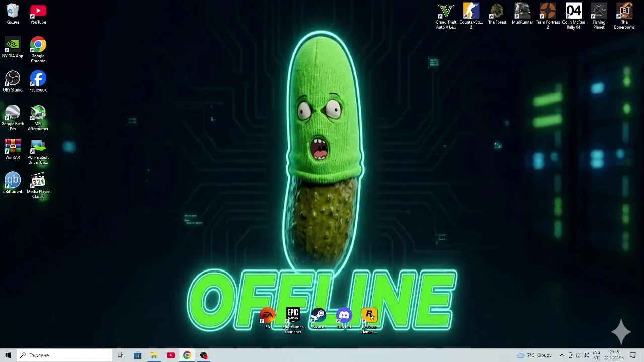This screenshot has height=362, width=644.
Task: Select the OBS Studio desktop icon
Action: pyautogui.click(x=13, y=81)
